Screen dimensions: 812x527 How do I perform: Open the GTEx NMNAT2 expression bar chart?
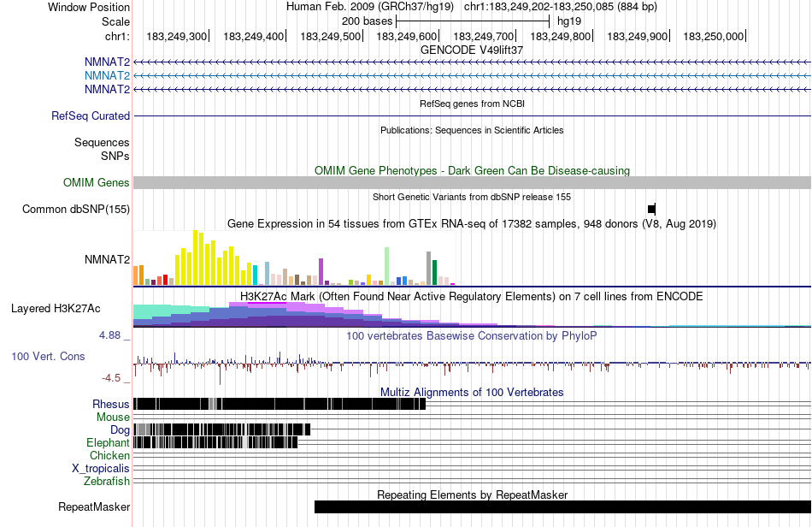[x=294, y=258]
